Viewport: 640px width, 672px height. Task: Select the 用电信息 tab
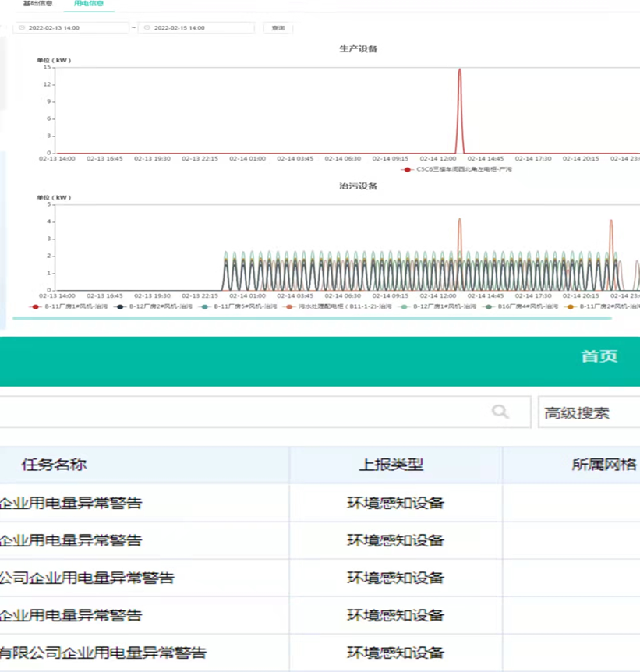pos(89,3)
